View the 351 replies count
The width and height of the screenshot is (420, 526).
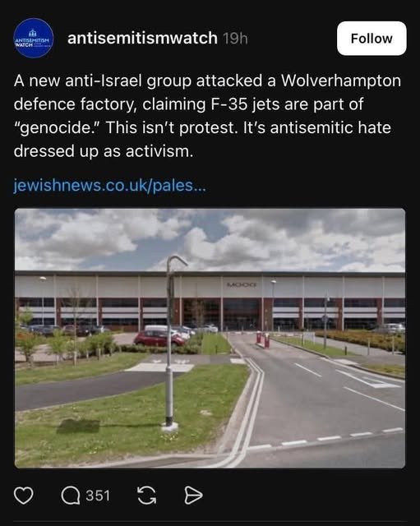(x=98, y=496)
